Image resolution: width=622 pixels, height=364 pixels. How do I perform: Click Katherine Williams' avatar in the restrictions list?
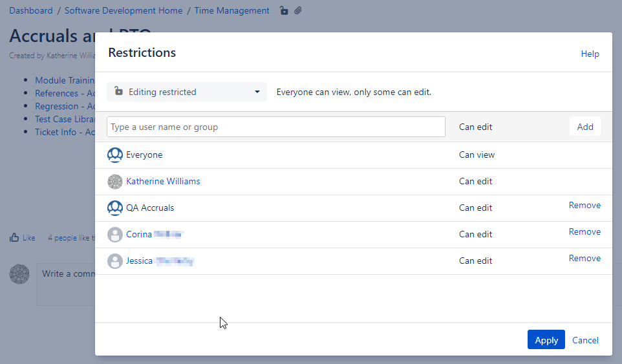point(115,182)
